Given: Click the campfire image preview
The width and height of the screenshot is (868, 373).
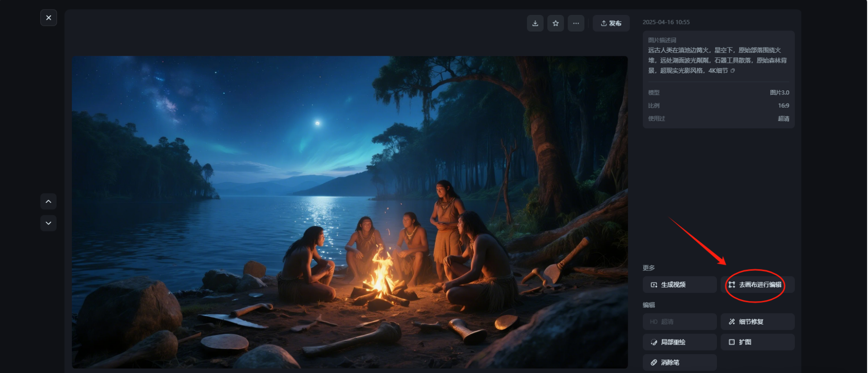Looking at the screenshot, I should click(350, 212).
